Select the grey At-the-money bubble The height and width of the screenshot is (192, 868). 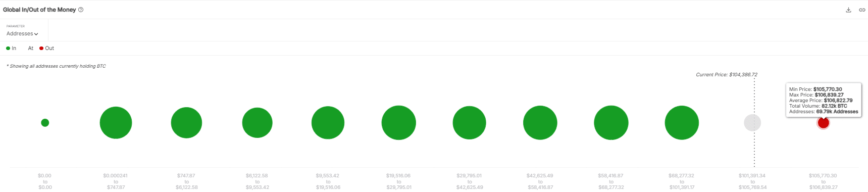[752, 123]
